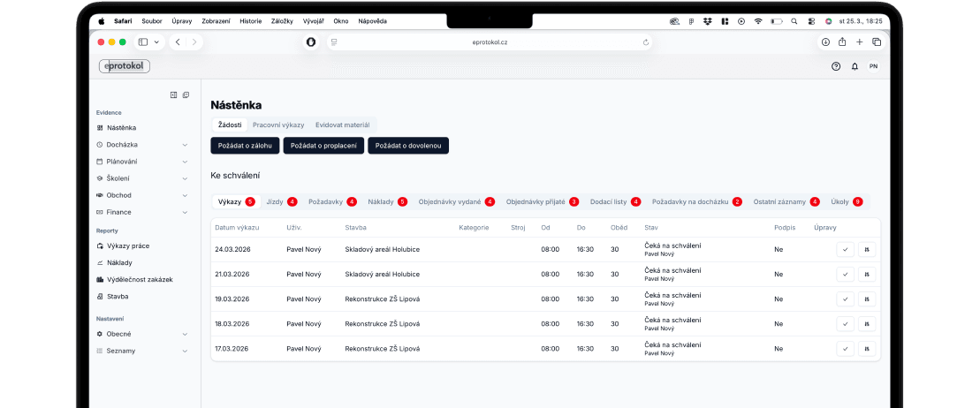Click the Dropbox icon in the menu bar

707,20
